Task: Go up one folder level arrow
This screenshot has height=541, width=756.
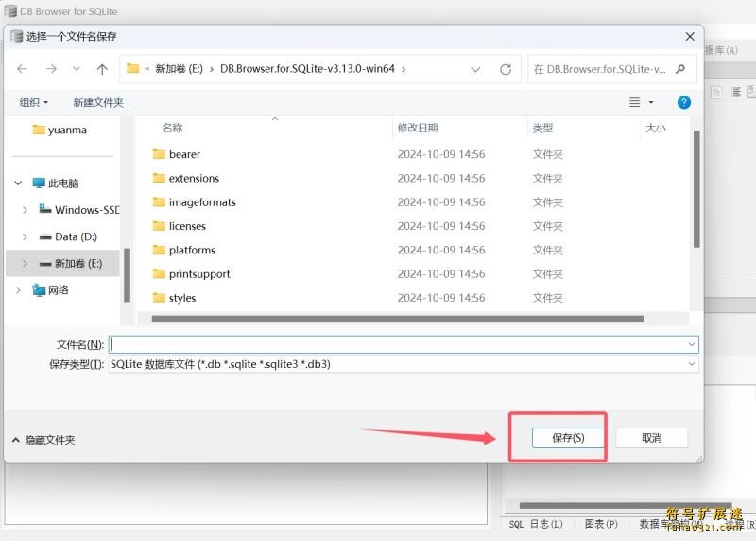Action: (x=102, y=69)
